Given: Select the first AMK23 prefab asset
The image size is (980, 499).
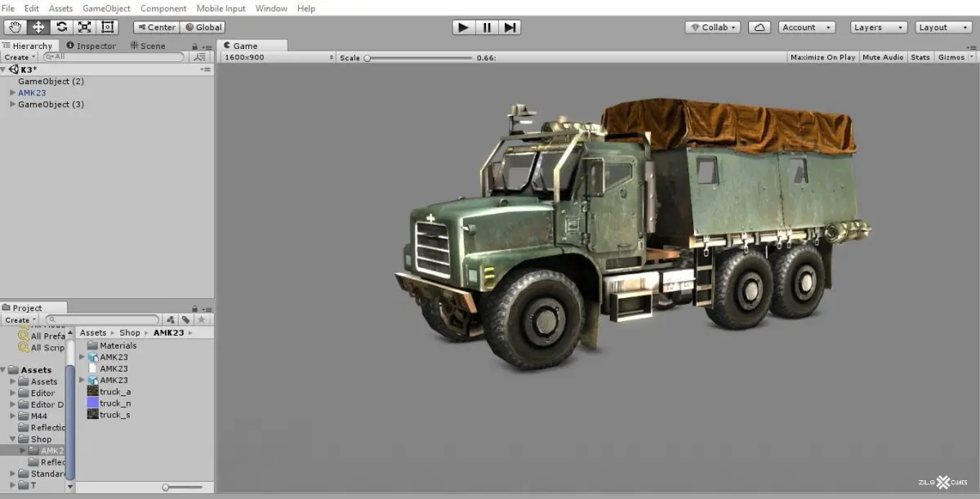Looking at the screenshot, I should pos(108,357).
